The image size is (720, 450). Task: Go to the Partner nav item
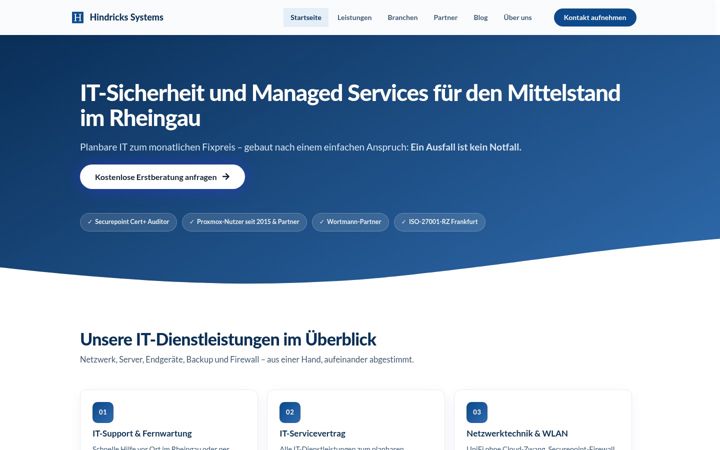[445, 17]
